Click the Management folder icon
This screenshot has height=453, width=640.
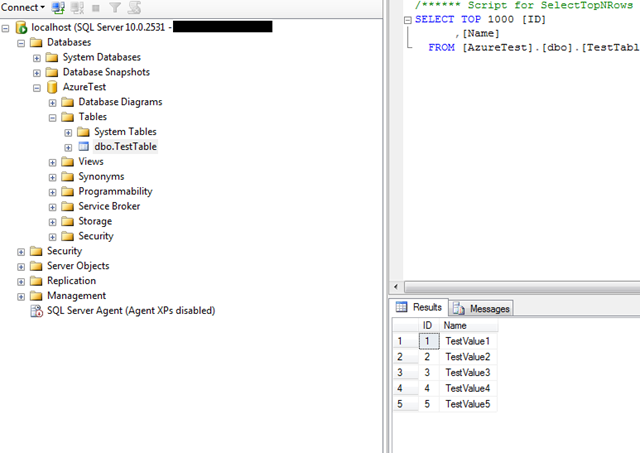36,296
